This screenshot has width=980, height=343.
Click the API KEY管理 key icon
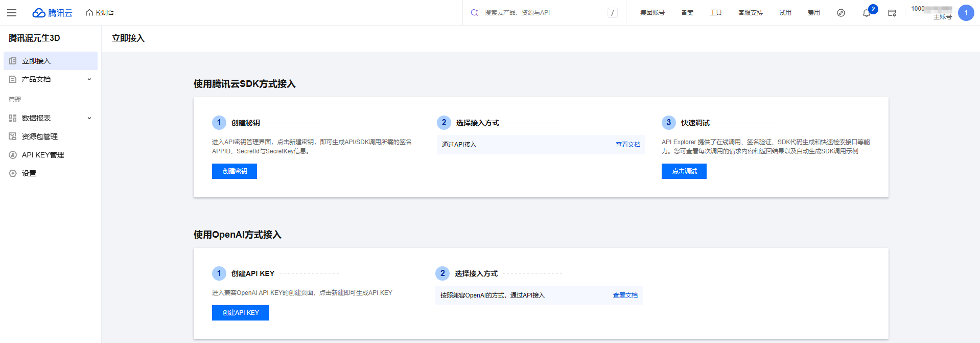13,155
